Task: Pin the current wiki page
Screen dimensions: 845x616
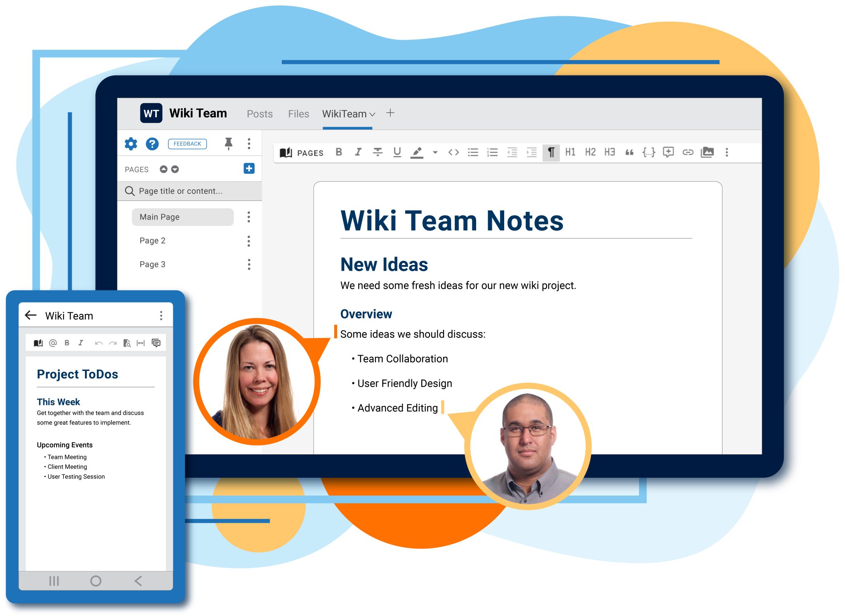Action: coord(228,144)
